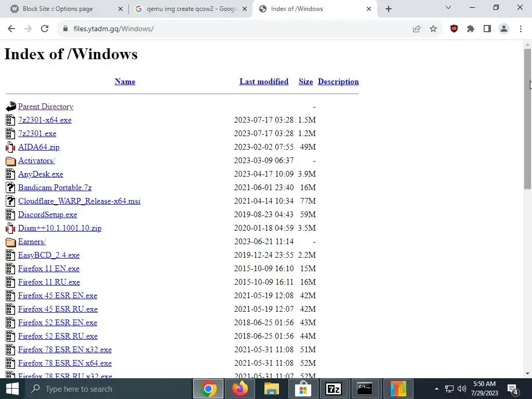Download 7z2301.exe file

click(x=37, y=134)
